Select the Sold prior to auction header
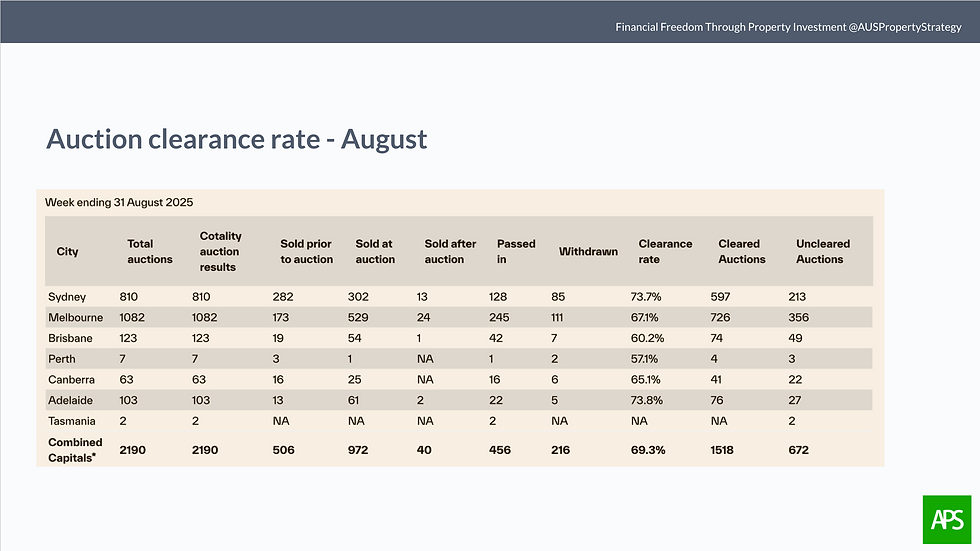 306,251
